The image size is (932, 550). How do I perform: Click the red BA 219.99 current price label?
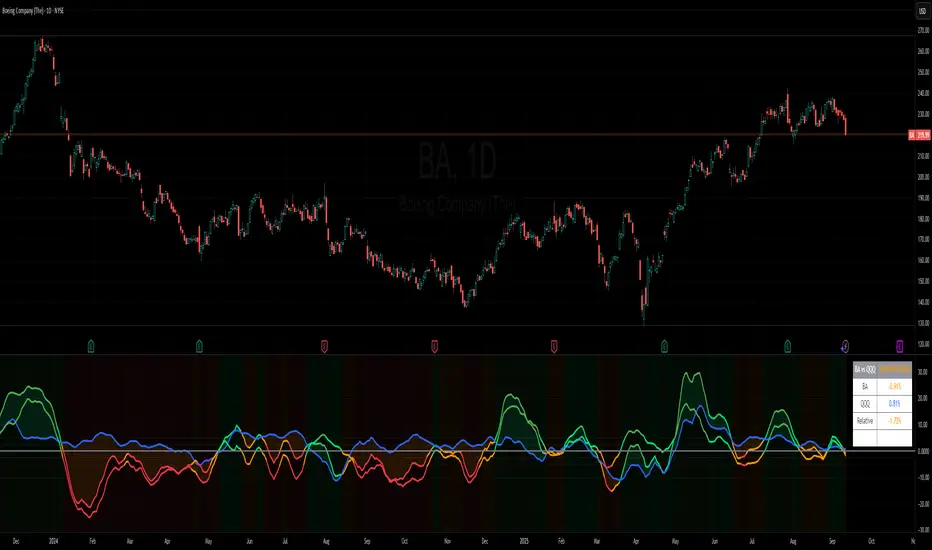click(x=919, y=136)
